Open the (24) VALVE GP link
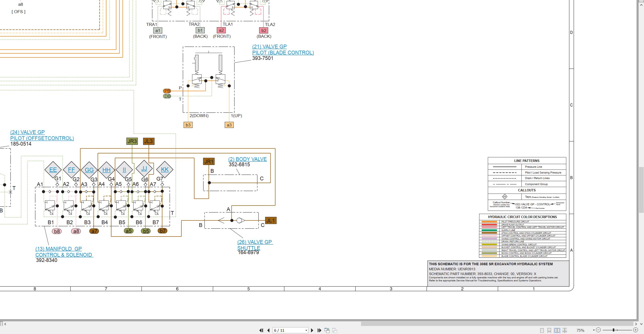The height and width of the screenshot is (334, 644). tap(27, 132)
